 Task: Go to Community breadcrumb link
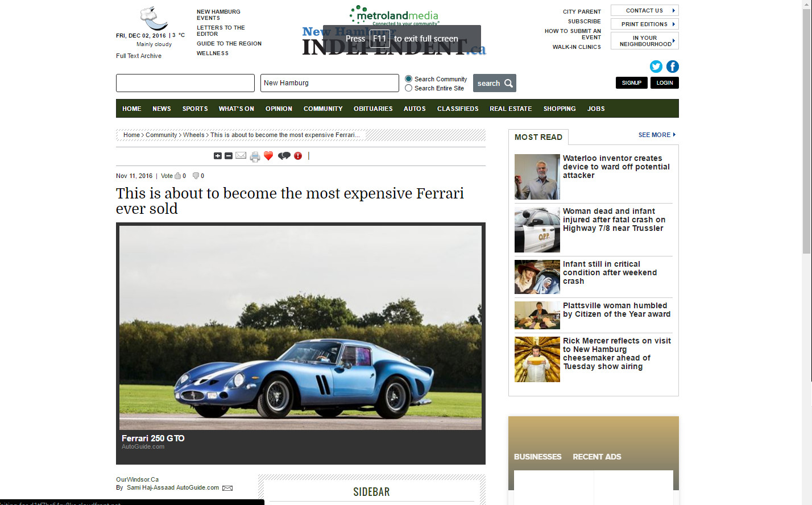point(161,135)
